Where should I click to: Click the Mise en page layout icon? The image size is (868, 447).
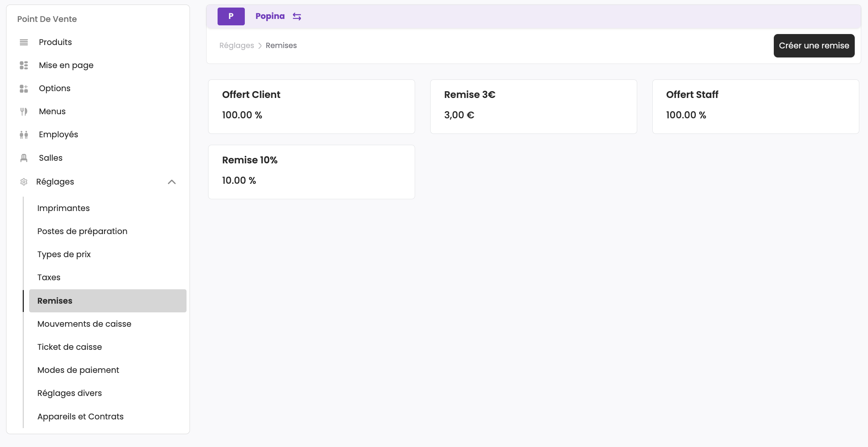[x=24, y=65]
